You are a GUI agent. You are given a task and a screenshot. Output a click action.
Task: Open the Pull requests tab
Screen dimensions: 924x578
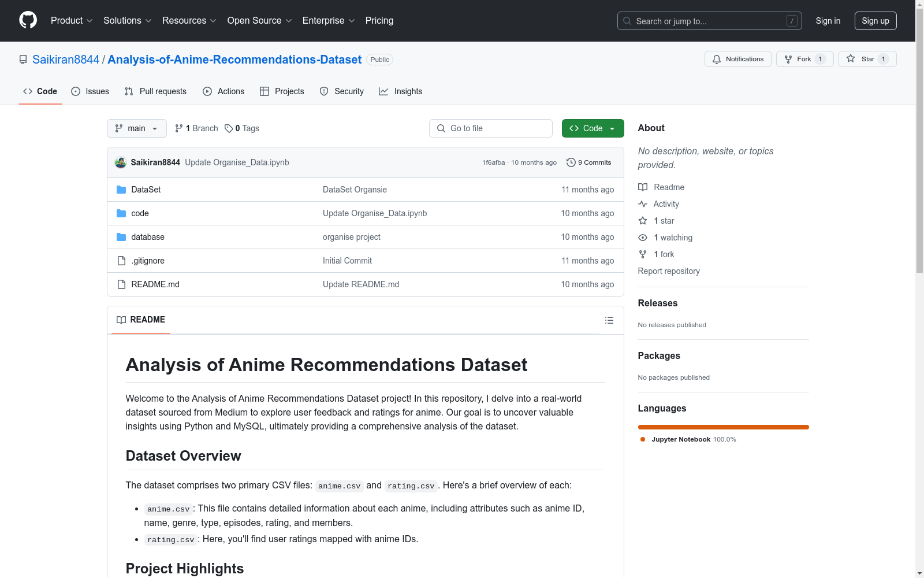155,91
